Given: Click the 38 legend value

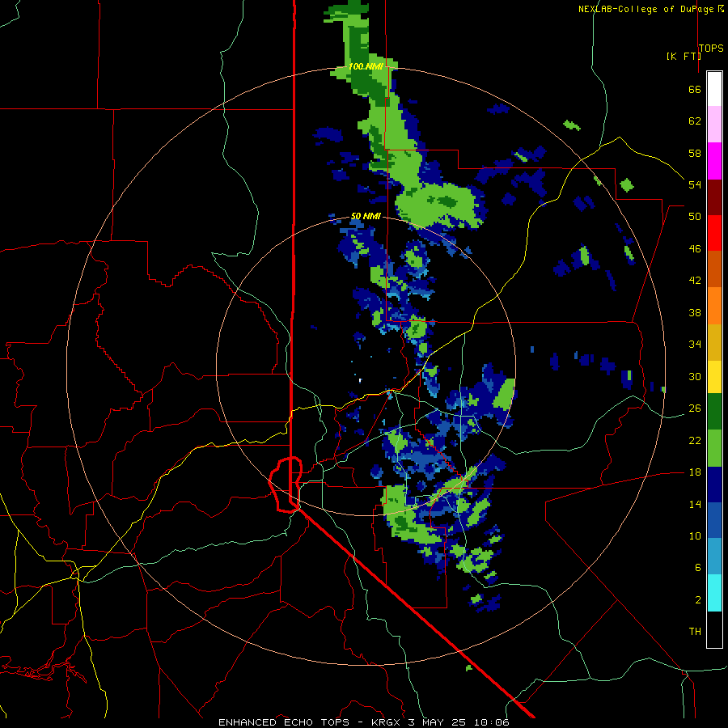Looking at the screenshot, I should (x=695, y=312).
